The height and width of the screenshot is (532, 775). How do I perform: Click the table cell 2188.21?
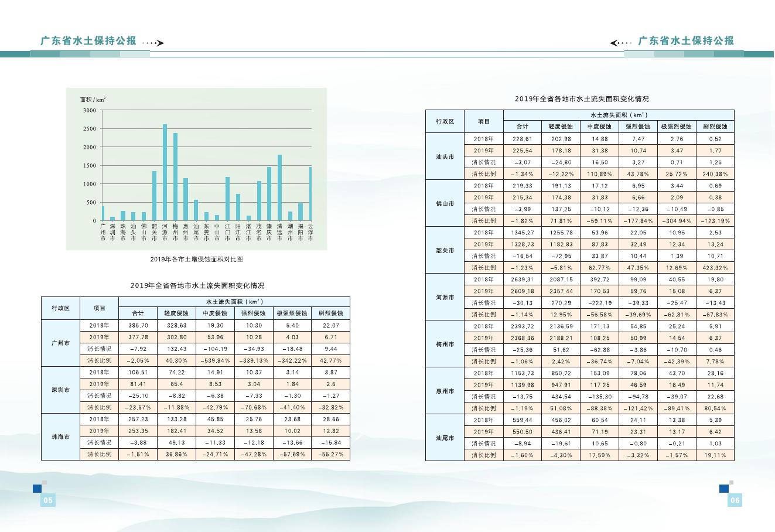pos(561,338)
